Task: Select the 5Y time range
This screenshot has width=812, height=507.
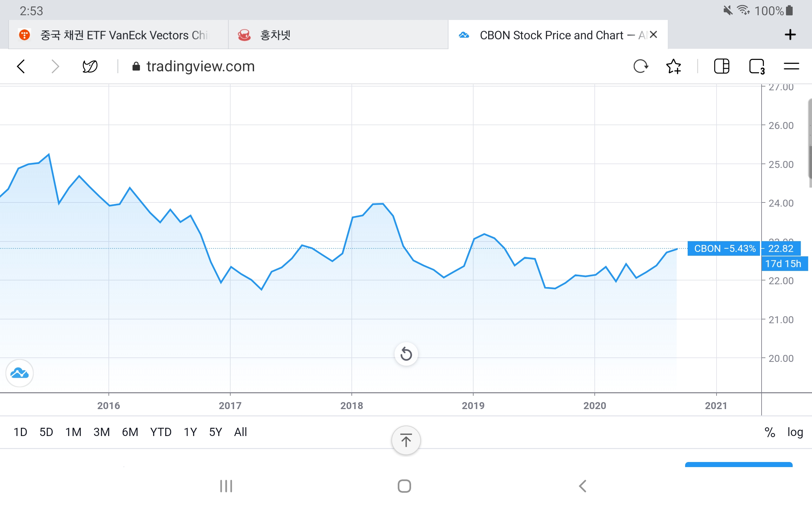Action: [x=215, y=432]
